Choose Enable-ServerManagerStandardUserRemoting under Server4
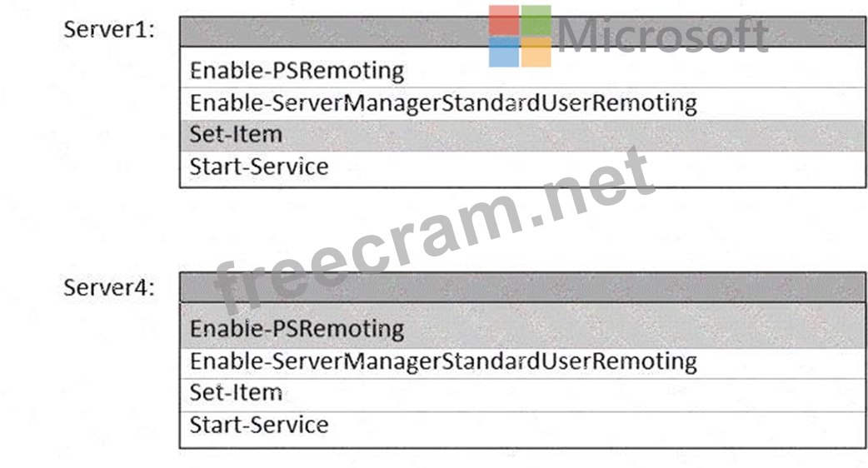The height and width of the screenshot is (468, 868). click(443, 361)
